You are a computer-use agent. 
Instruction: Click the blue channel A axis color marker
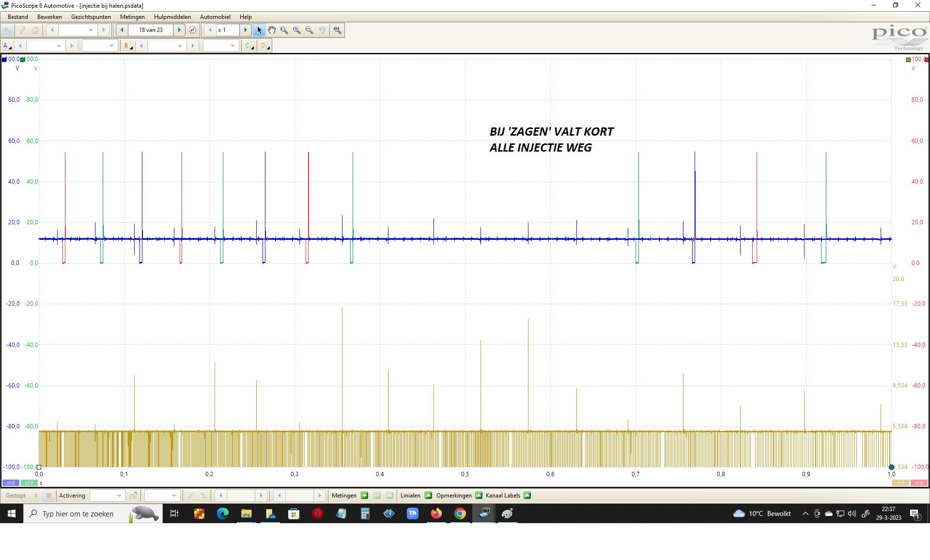[x=4, y=60]
